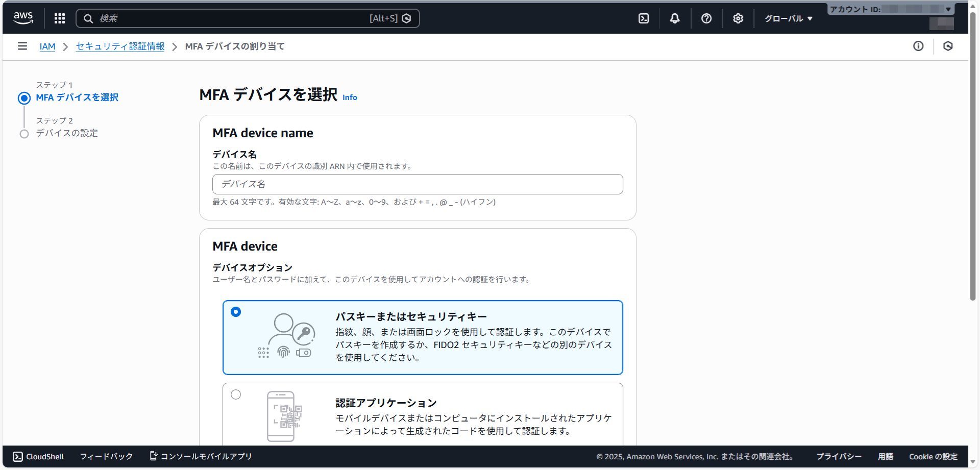Screen dimensions: 980x470
Task: Open the notifications bell
Action: point(675,18)
